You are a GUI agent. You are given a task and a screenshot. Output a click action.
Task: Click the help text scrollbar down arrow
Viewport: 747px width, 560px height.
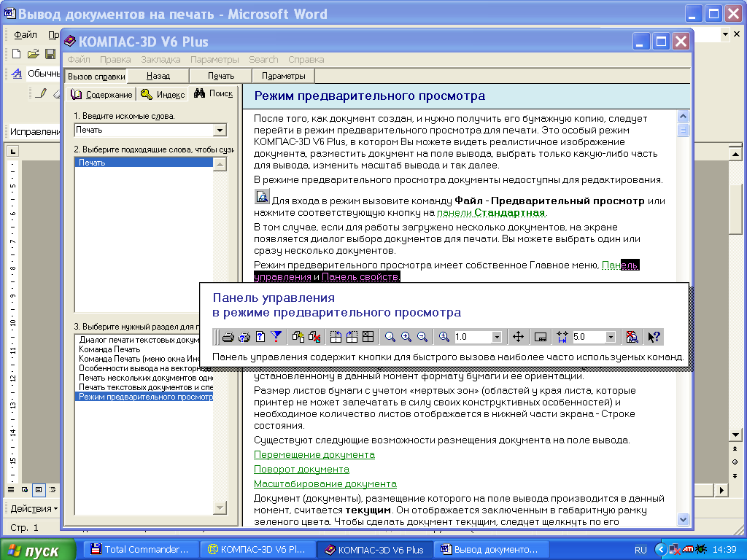point(683,519)
